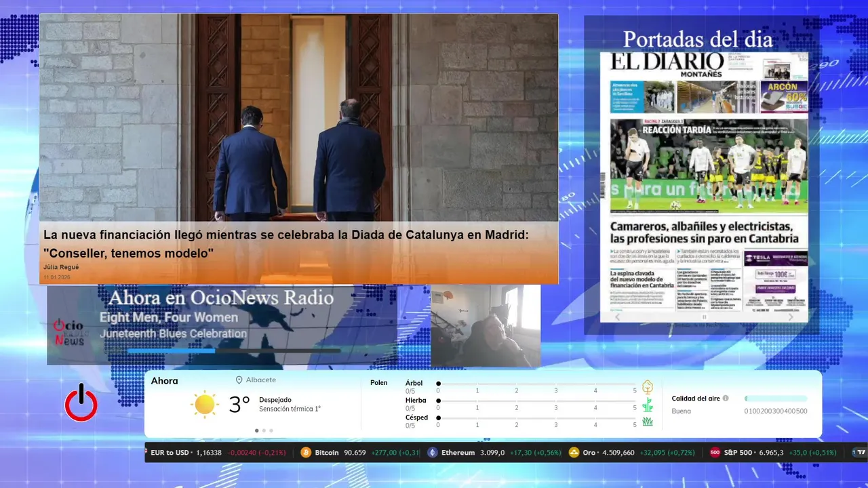Open the S&P 500 ticker label
Image resolution: width=868 pixels, height=488 pixels.
tap(738, 453)
